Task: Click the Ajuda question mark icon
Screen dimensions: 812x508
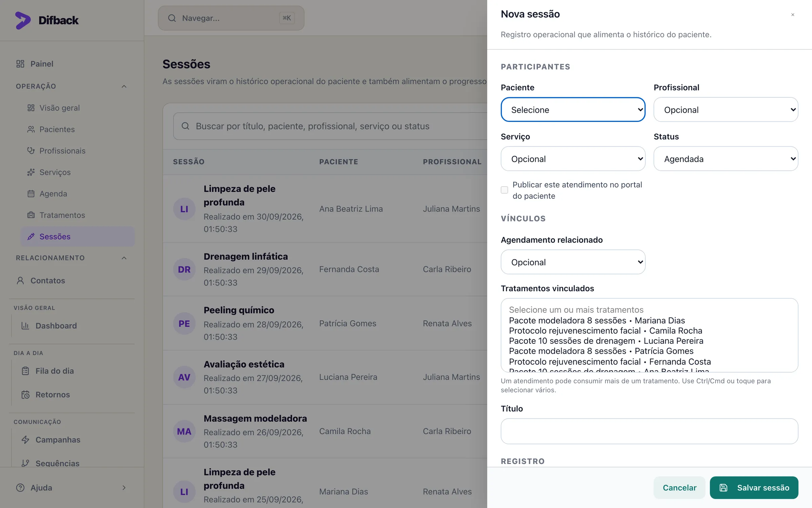Action: (x=20, y=488)
